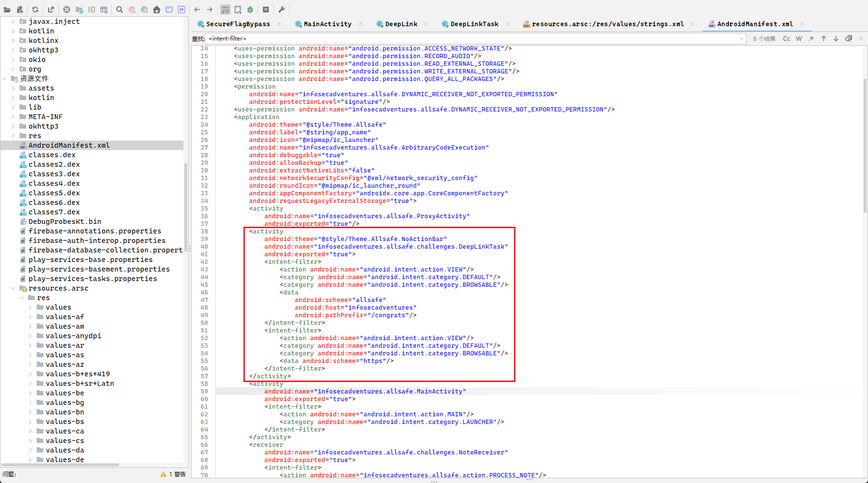The height and width of the screenshot is (483, 868).
Task: Toggle the table preview icon in toolbar
Action: tap(104, 10)
